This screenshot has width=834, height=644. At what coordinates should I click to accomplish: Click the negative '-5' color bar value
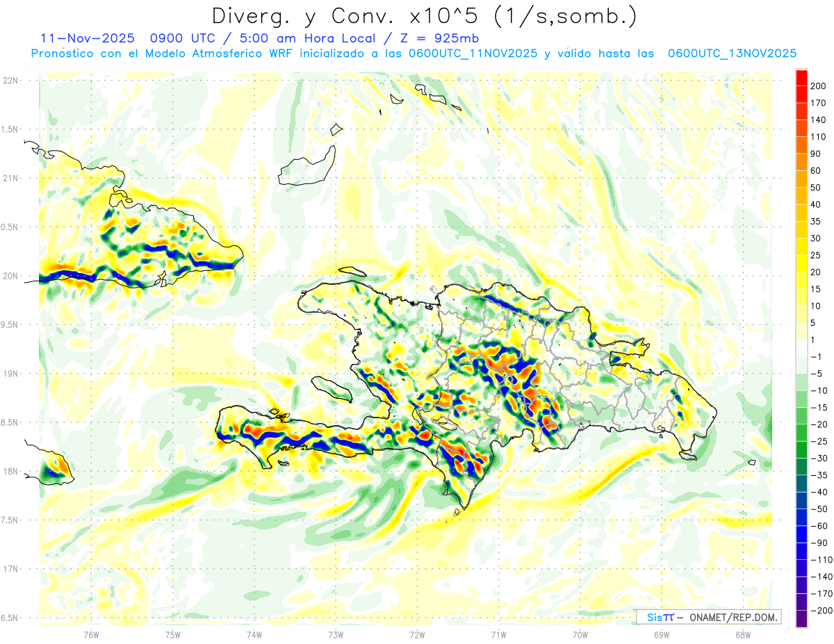point(816,374)
